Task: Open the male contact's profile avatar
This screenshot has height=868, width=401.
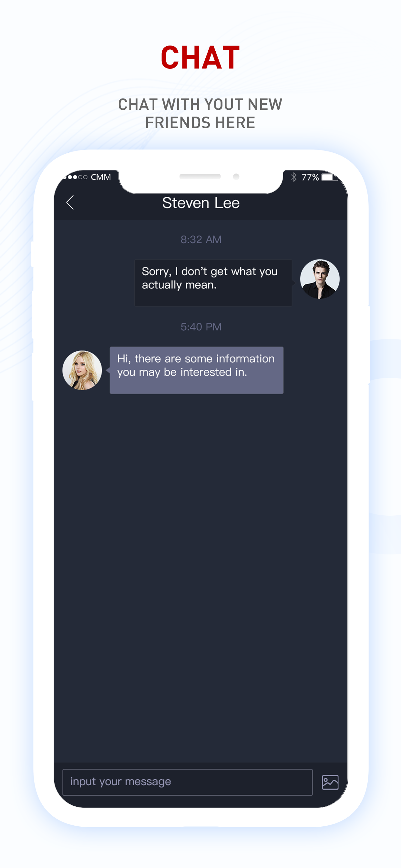Action: click(319, 279)
